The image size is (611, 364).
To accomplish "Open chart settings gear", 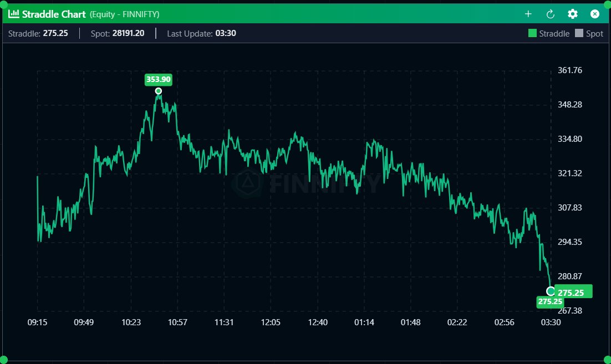I will pos(572,14).
